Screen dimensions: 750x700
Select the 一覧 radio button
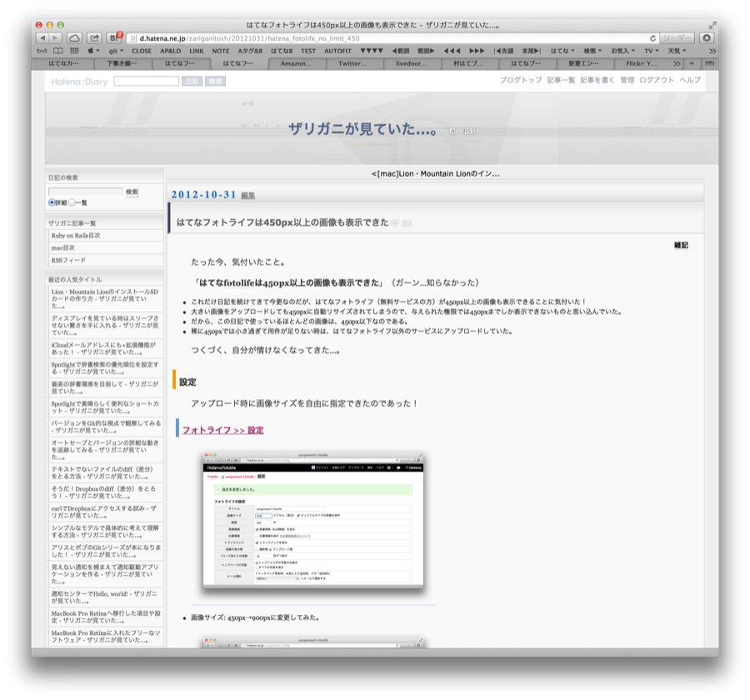72,202
